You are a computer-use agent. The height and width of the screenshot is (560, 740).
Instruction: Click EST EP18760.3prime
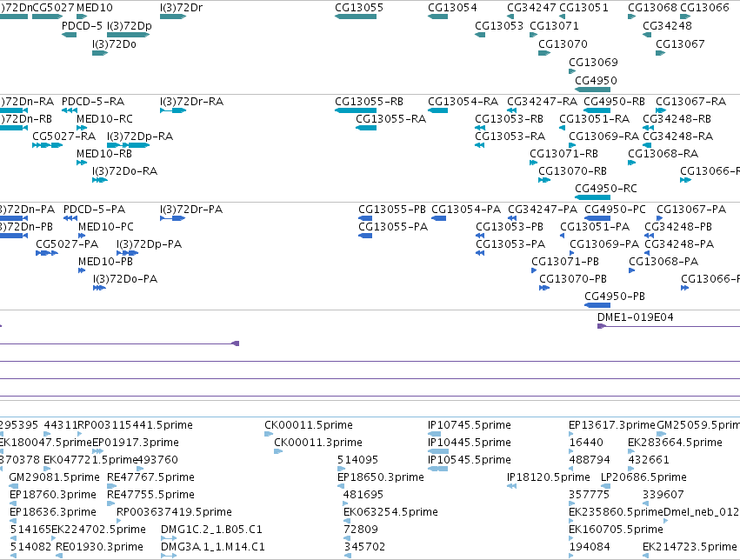(x=53, y=495)
